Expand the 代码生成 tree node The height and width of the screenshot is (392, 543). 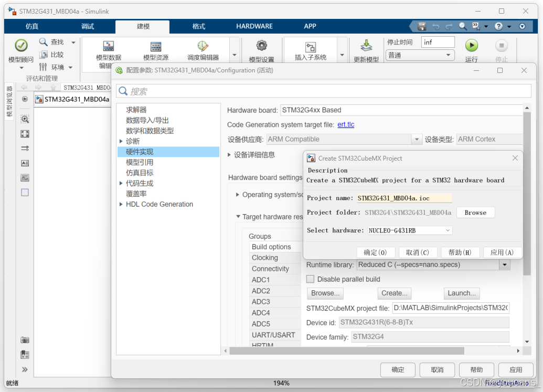121,183
